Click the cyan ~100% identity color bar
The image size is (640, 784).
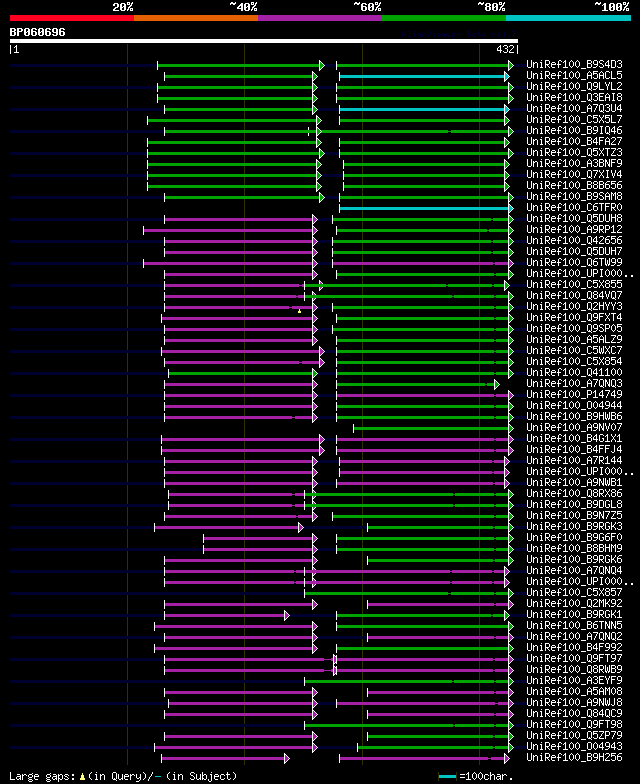pos(568,18)
